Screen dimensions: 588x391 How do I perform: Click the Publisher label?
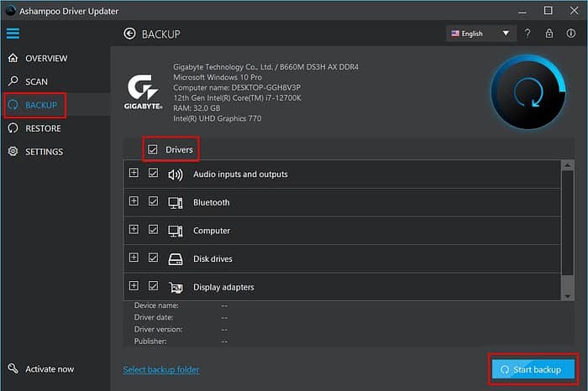coord(150,341)
